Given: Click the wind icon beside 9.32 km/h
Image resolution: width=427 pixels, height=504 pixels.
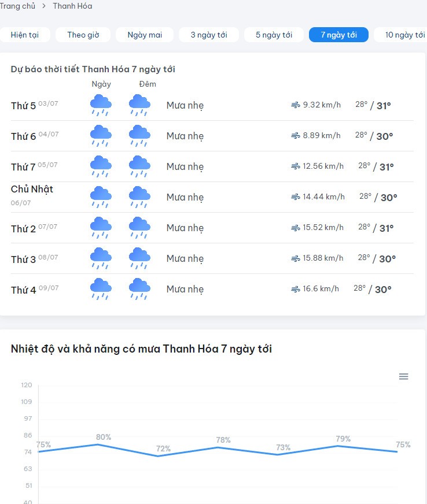Looking at the screenshot, I should click(296, 105).
